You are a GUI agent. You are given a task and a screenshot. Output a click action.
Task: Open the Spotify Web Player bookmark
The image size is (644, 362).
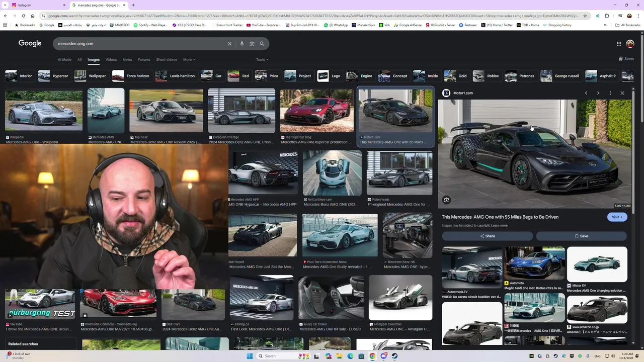150,25
